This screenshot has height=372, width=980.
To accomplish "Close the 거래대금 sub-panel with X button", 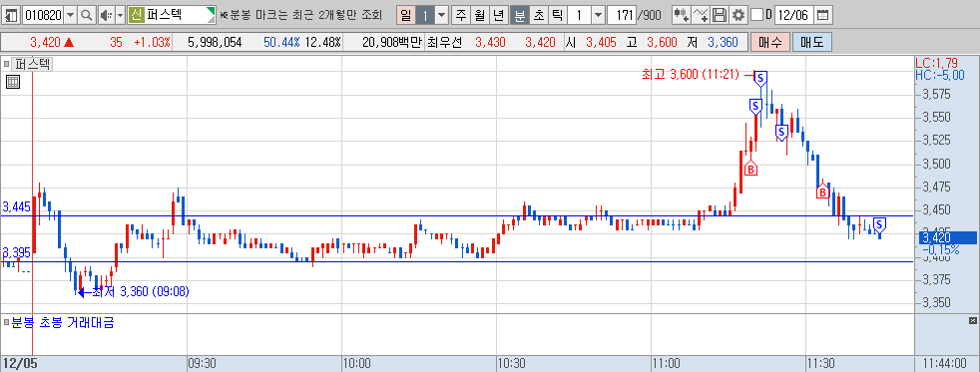I will tap(972, 321).
